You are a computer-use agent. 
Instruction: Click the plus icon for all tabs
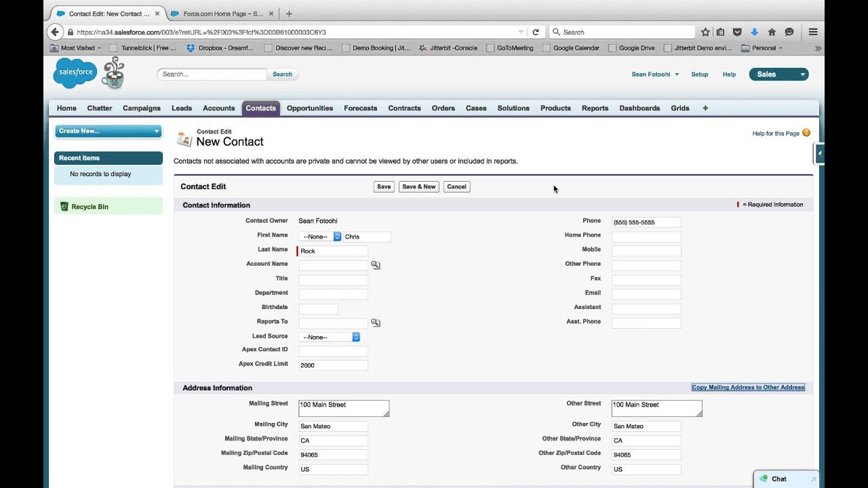click(x=705, y=108)
